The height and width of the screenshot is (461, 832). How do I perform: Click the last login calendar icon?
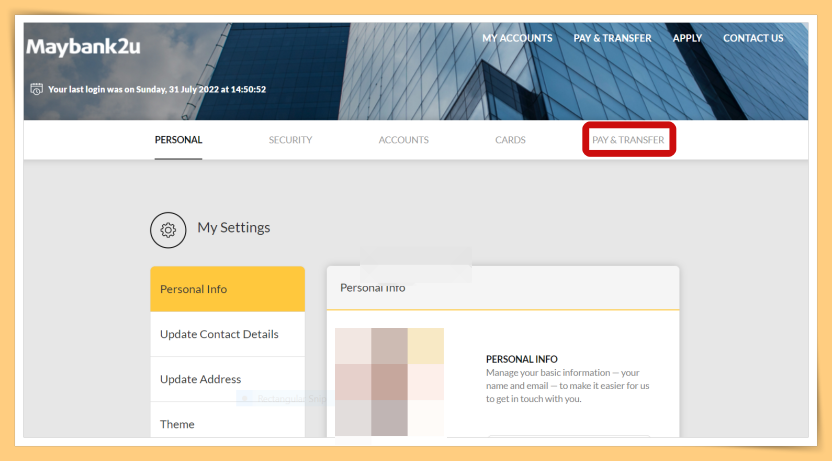(x=36, y=89)
